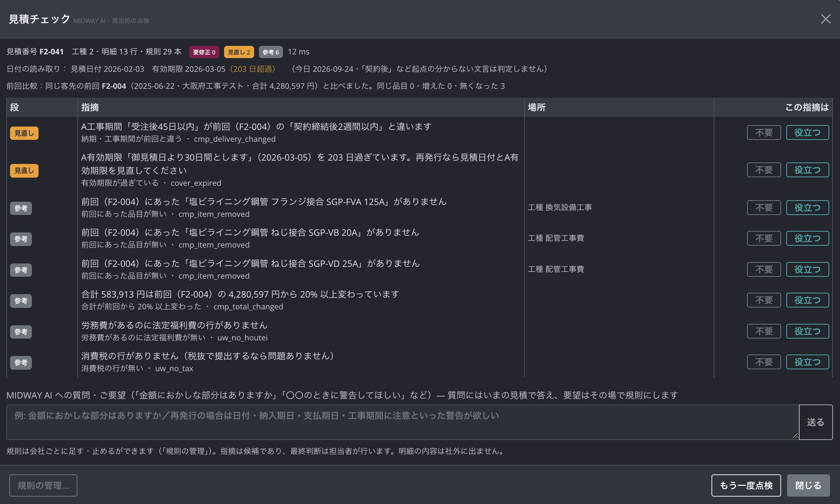Image resolution: width=840 pixels, height=504 pixels.
Task: Click 役立つ for the uw_no_houtei finding
Action: (x=807, y=331)
